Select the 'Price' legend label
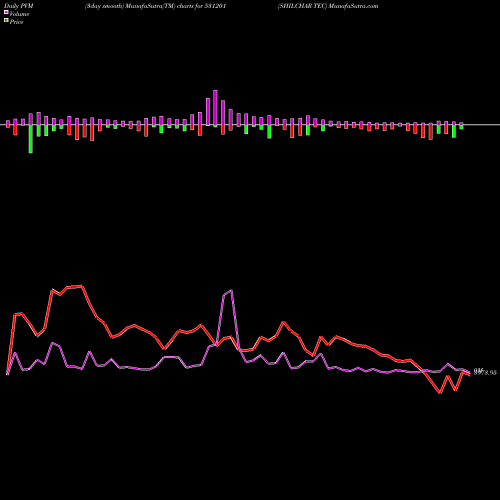This screenshot has width=500, height=500. [16, 22]
